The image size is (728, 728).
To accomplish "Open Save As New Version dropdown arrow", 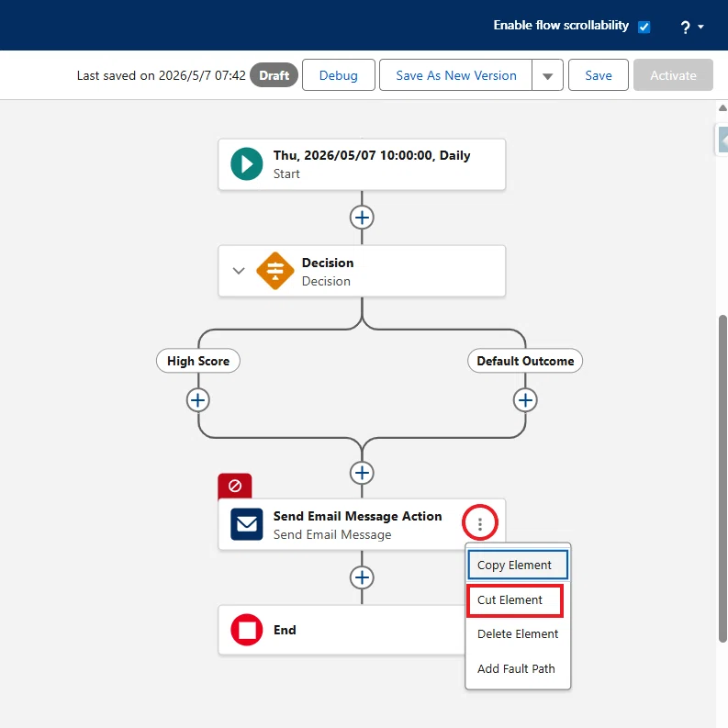I will coord(547,75).
